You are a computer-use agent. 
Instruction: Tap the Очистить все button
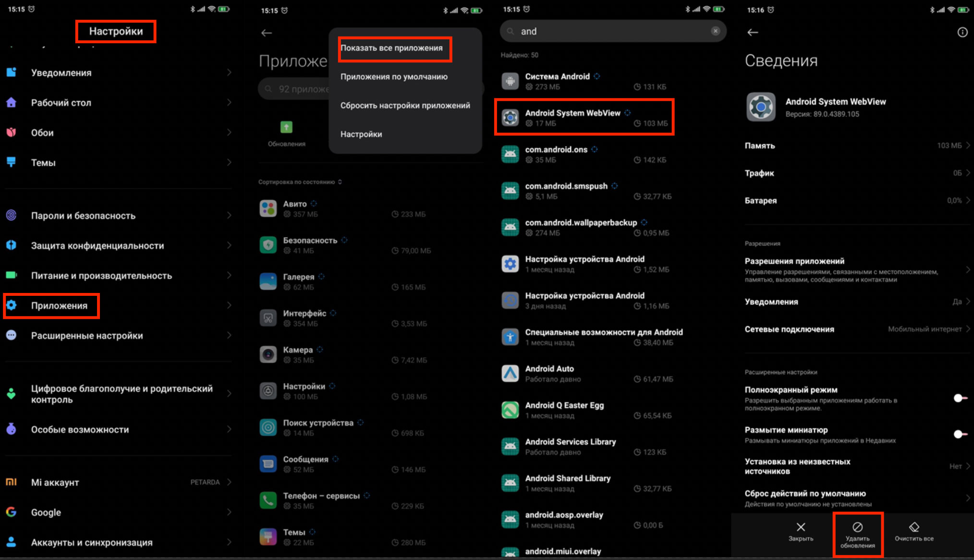[x=914, y=532]
